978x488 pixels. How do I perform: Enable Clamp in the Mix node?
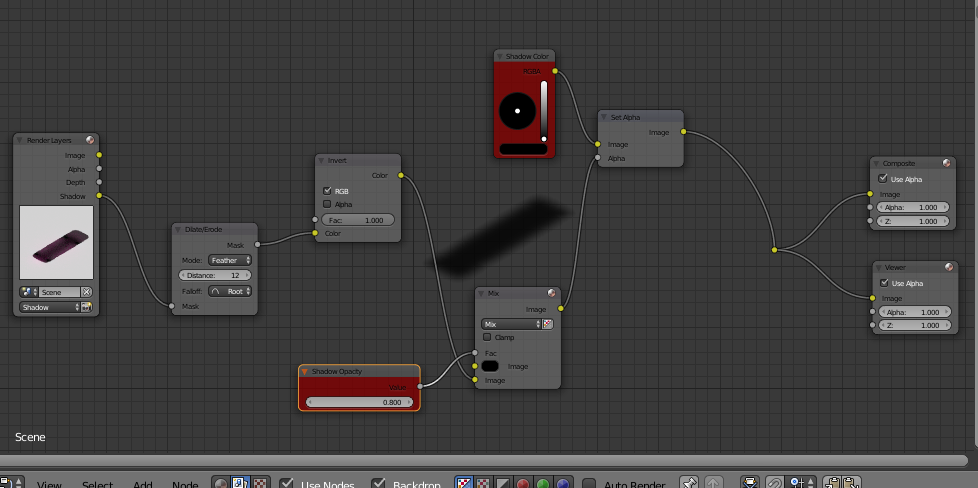pyautogui.click(x=487, y=337)
